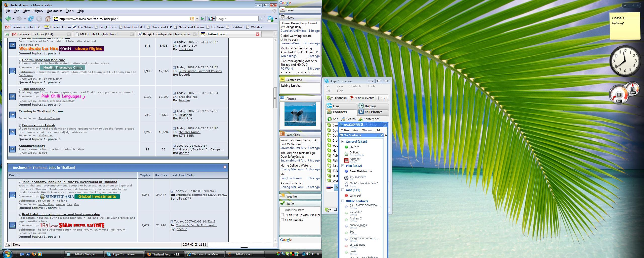Reload the page in Firefox
Image resolution: width=644 pixels, height=258 pixels.
tap(31, 19)
